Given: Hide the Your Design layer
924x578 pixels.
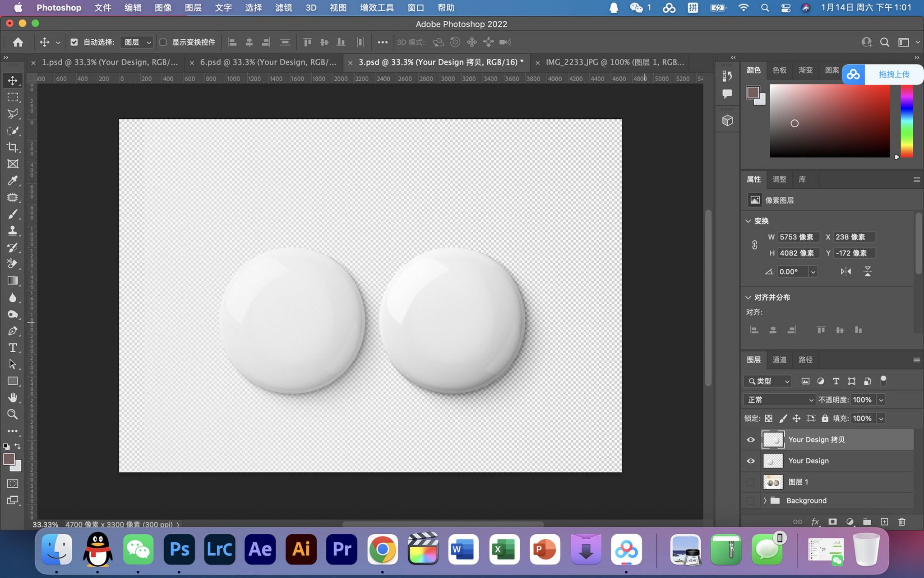Looking at the screenshot, I should [751, 461].
